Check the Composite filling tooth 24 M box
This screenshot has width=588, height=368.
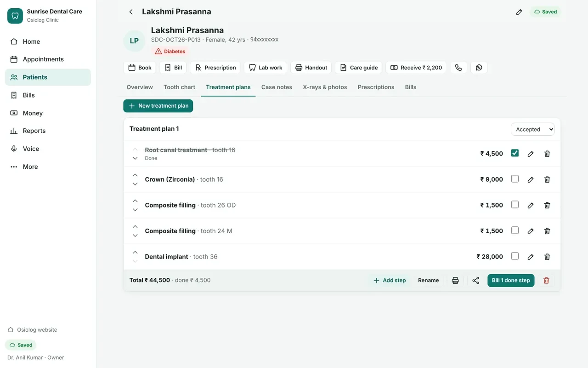(x=515, y=230)
